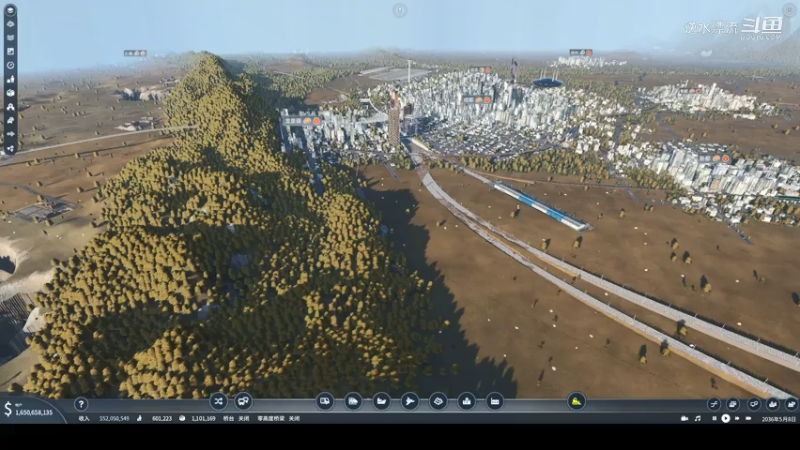Open the water construction ship icon
The image size is (800, 450).
[381, 402]
